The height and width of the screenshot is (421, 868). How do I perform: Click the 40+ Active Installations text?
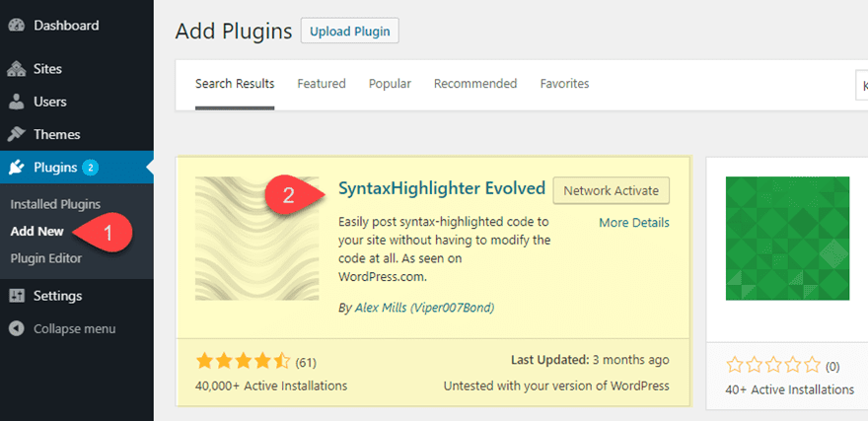coord(790,389)
